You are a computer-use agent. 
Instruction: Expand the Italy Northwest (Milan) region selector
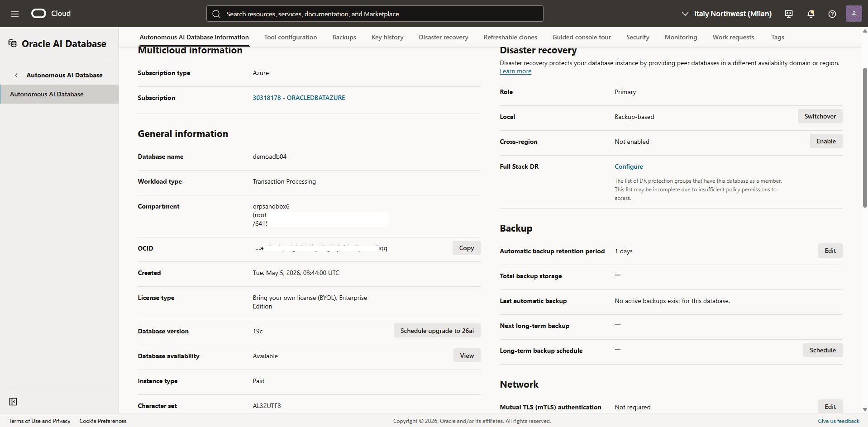(726, 14)
